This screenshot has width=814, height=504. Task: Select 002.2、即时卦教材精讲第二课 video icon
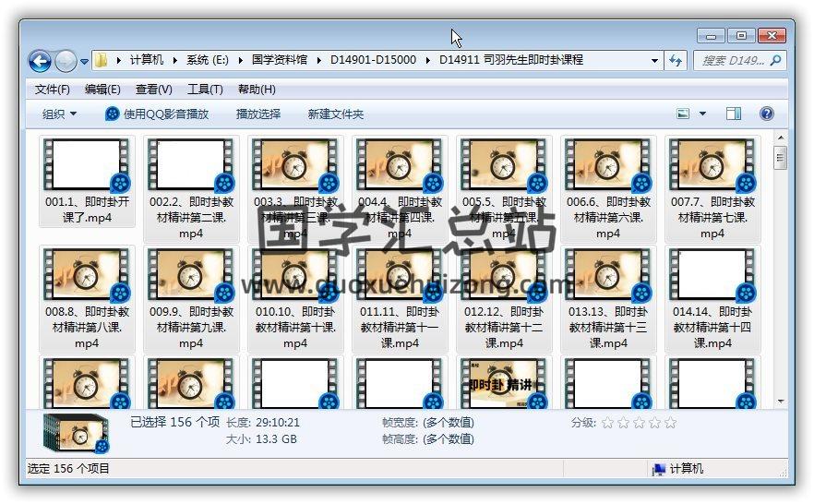(191, 164)
